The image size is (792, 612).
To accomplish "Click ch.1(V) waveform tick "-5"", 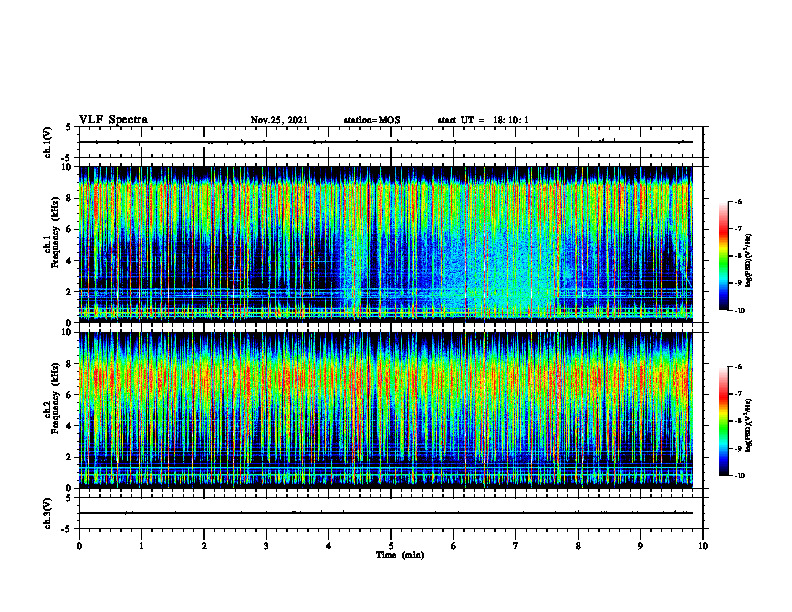I will coord(67,158).
